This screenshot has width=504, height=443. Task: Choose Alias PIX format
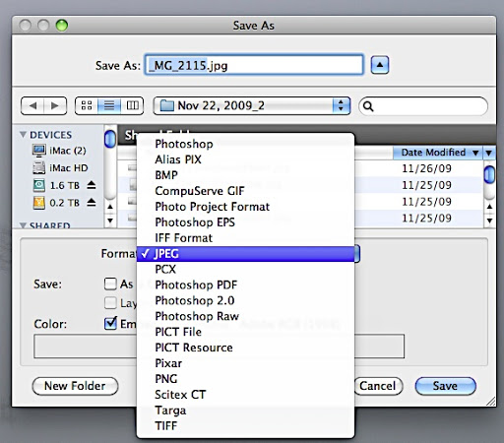click(x=245, y=159)
